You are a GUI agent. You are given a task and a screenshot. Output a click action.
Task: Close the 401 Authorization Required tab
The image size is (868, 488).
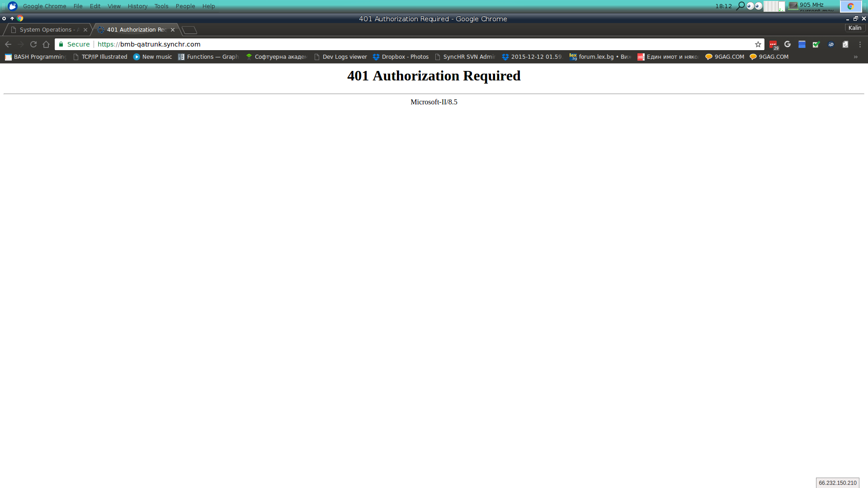click(173, 30)
